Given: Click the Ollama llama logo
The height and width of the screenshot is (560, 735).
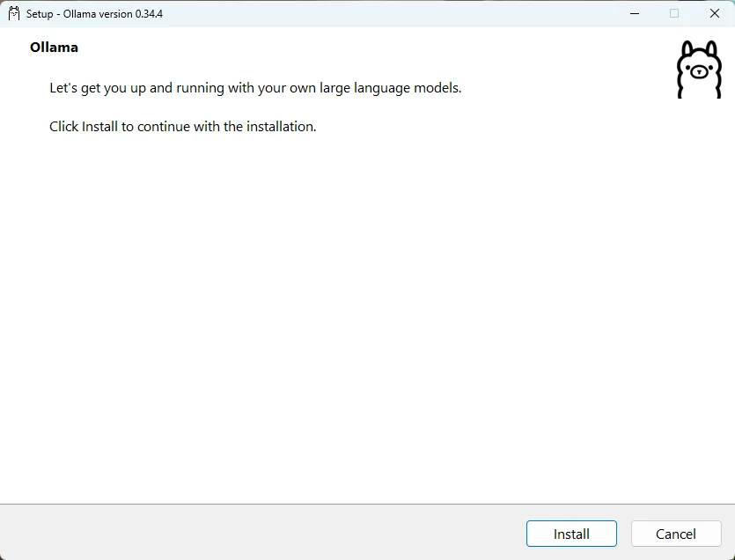Looking at the screenshot, I should pos(699,70).
